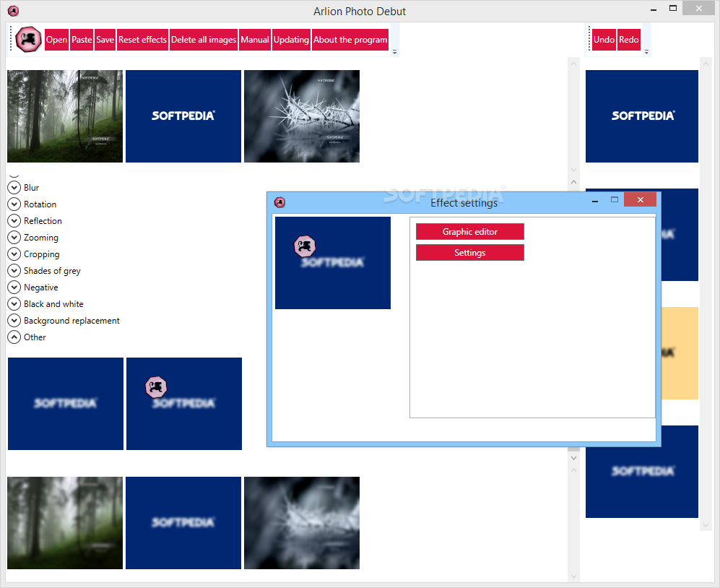Click source images scrollbar down arrow
Image resolution: width=720 pixels, height=588 pixels.
click(573, 170)
